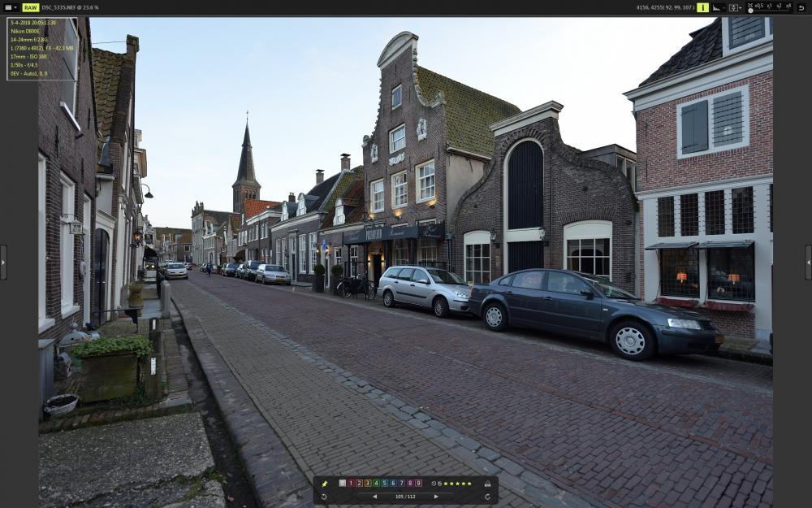
Task: Assign color label 6
Action: 393,483
